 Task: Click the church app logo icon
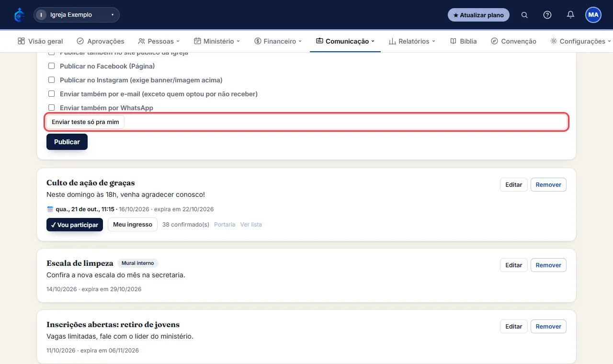click(19, 15)
